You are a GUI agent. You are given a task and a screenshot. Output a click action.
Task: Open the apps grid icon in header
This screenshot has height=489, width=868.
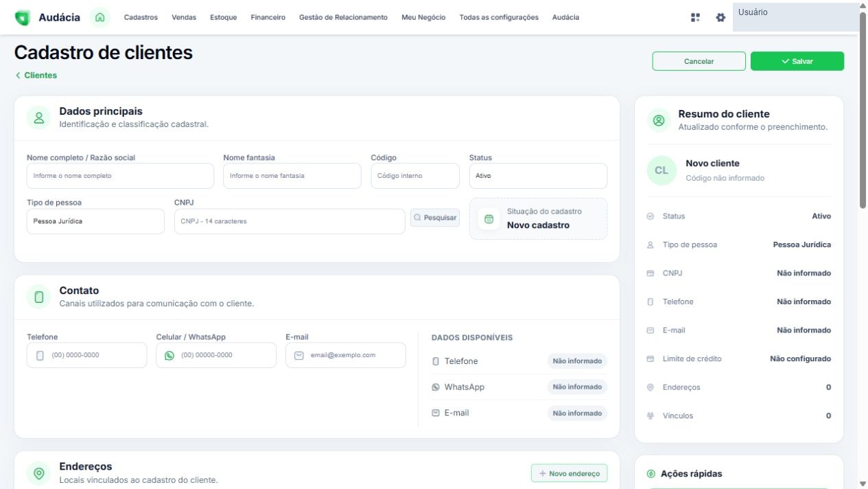695,17
